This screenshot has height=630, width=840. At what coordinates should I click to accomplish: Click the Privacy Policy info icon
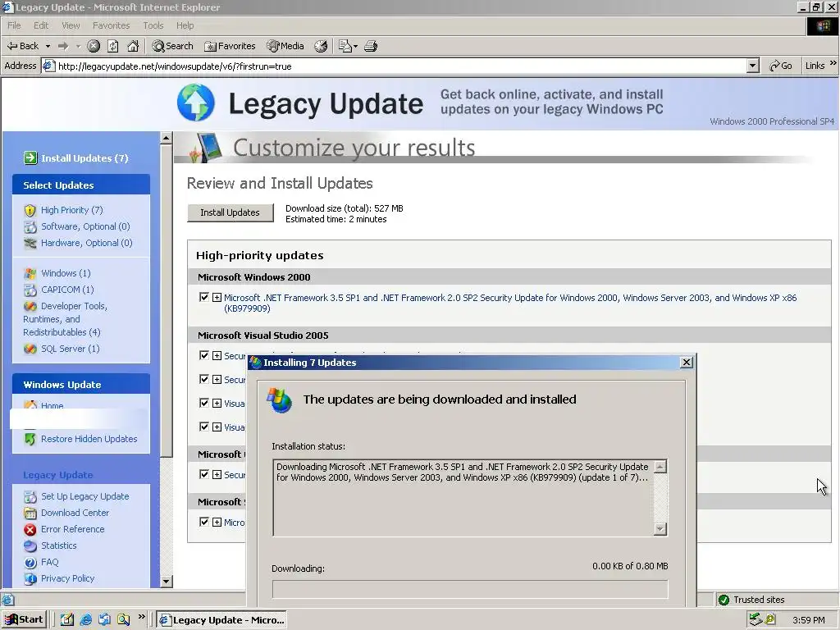[x=30, y=578]
